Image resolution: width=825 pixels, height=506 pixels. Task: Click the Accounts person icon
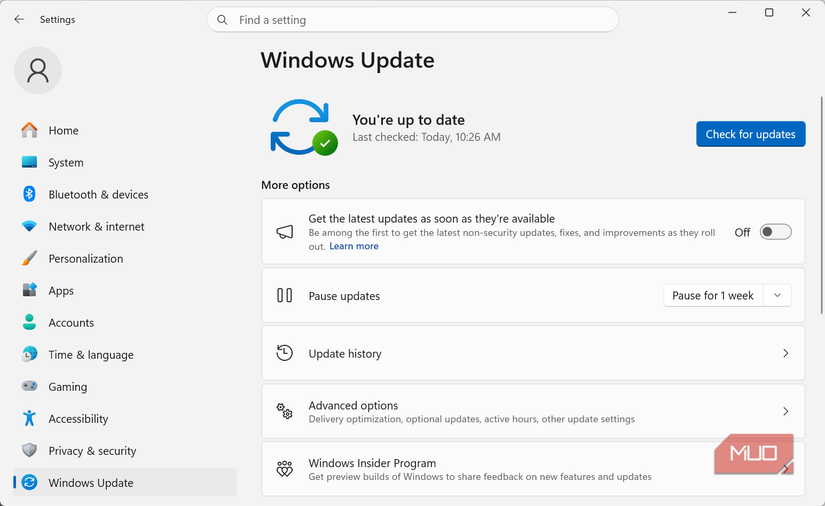29,322
